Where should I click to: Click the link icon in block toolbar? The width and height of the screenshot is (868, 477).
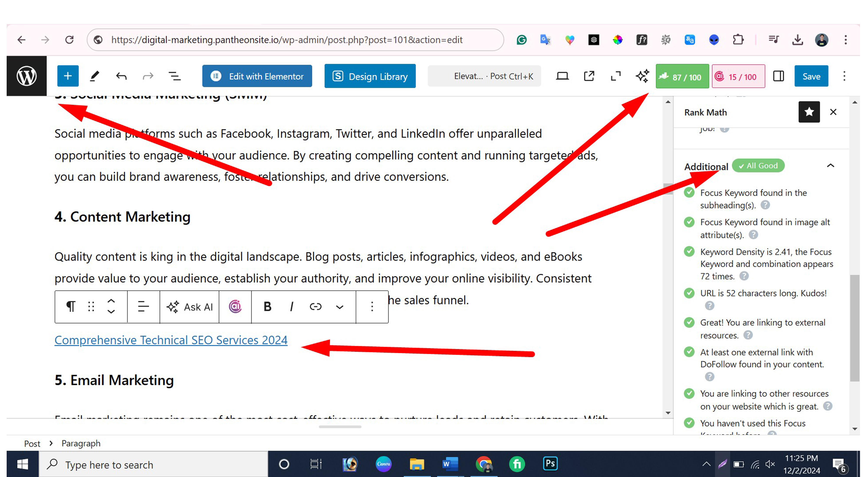315,307
